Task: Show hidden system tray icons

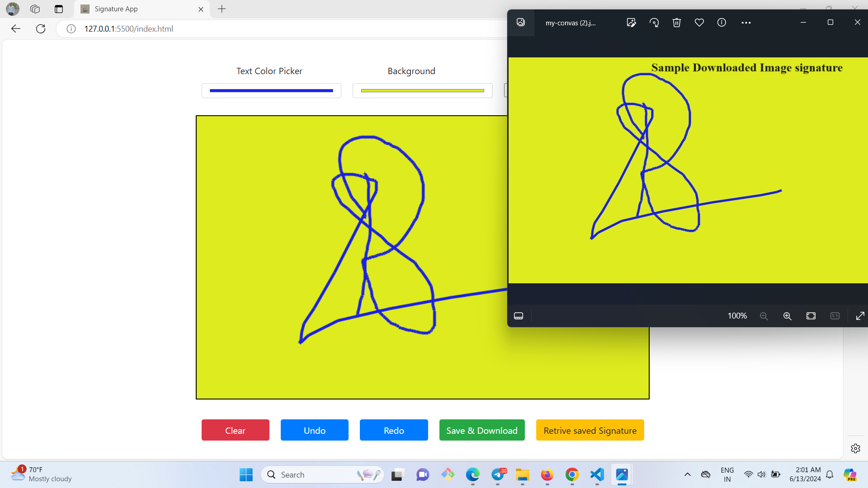Action: 688,474
